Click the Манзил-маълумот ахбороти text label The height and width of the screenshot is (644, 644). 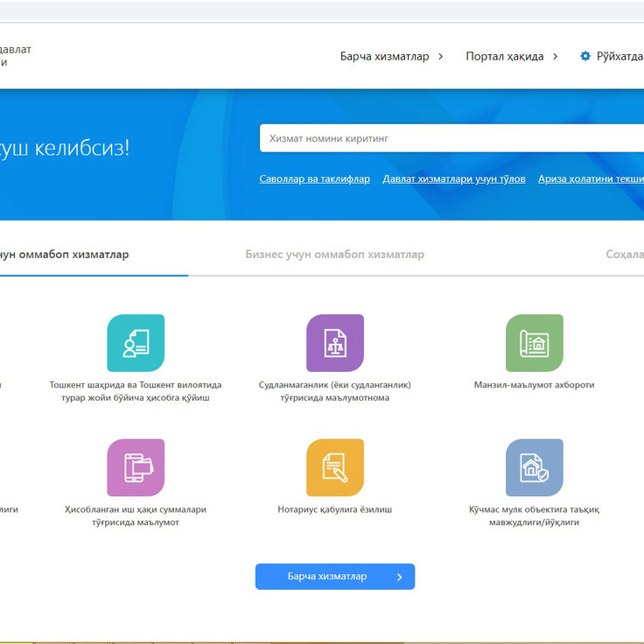pyautogui.click(x=534, y=385)
